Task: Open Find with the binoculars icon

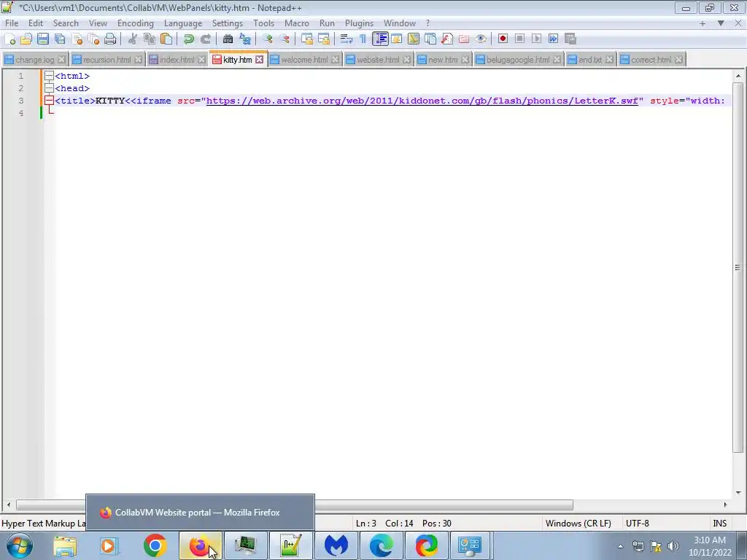Action: [228, 39]
